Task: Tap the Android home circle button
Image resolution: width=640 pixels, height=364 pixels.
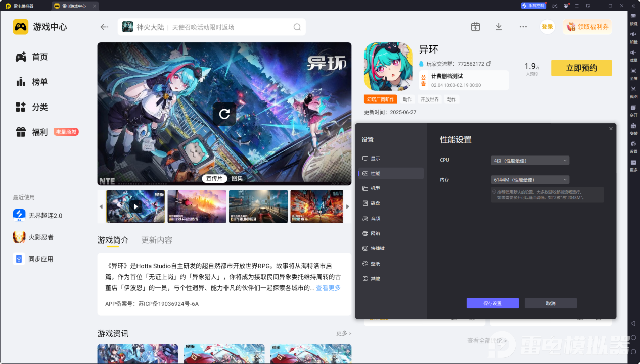Action: click(x=633, y=337)
